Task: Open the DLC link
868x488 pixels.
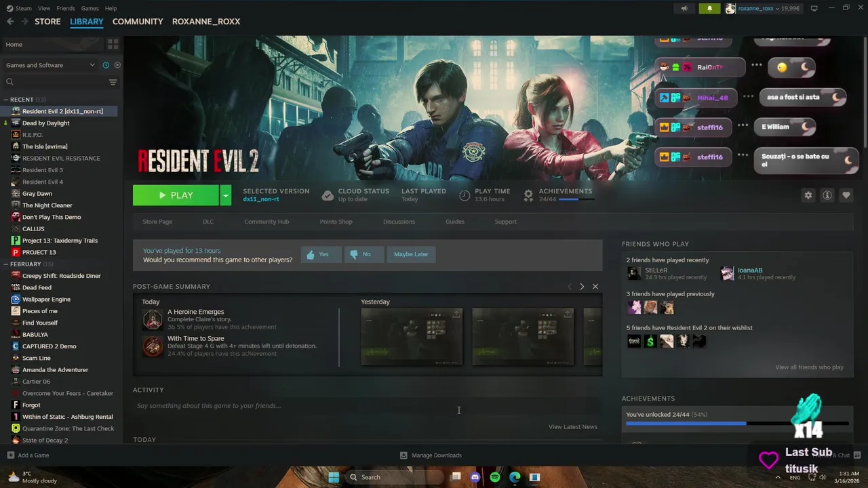Action: (x=208, y=222)
